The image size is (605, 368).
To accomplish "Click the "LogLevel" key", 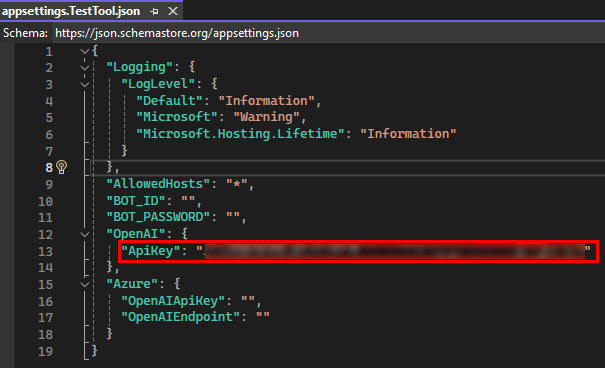I will point(158,84).
